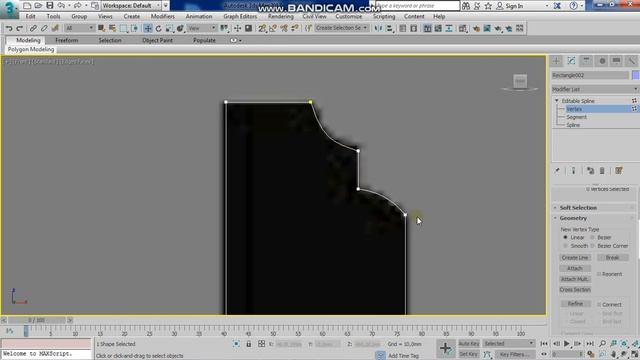The height and width of the screenshot is (360, 640).
Task: Click the Align tool icon
Action: point(389,28)
